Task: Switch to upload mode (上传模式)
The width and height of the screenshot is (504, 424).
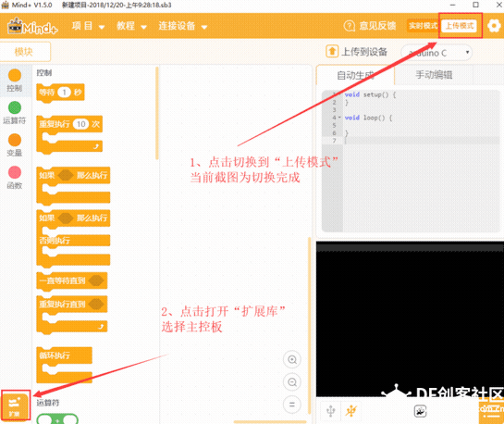Action: click(x=459, y=26)
